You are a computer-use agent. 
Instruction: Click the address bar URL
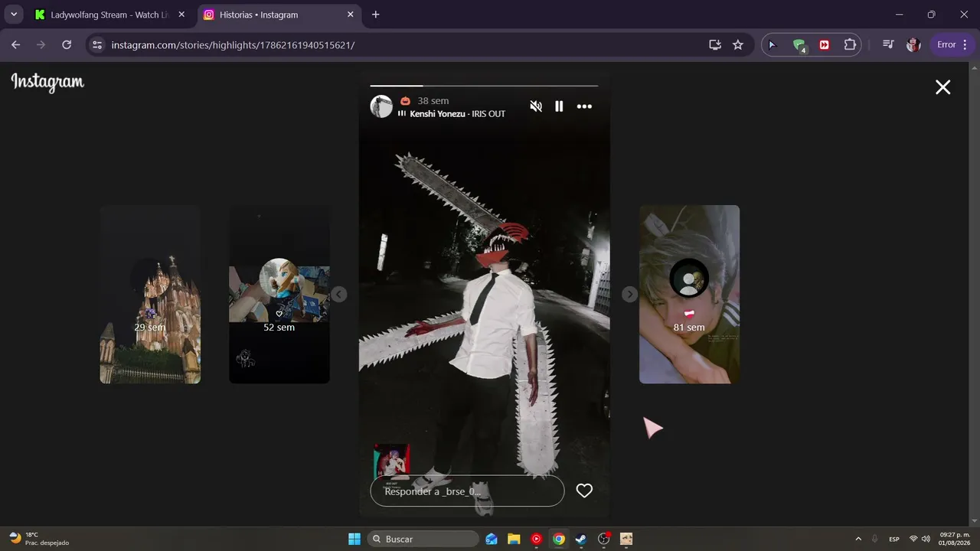tap(233, 45)
